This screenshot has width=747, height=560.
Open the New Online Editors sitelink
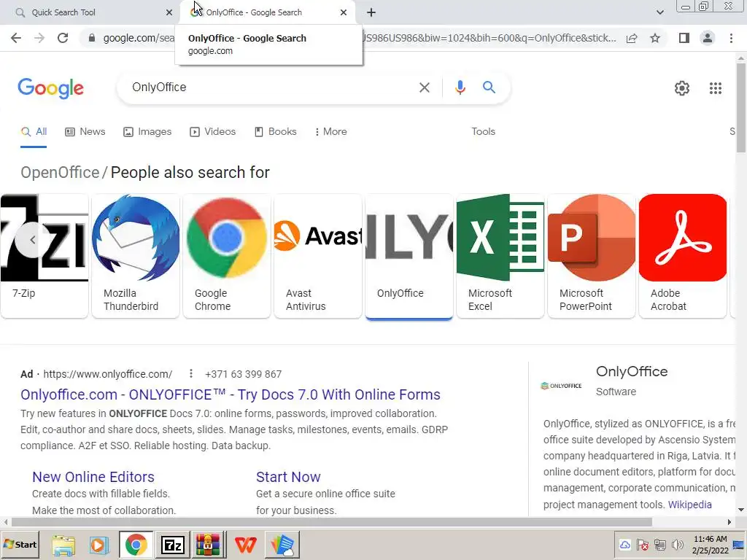[93, 477]
